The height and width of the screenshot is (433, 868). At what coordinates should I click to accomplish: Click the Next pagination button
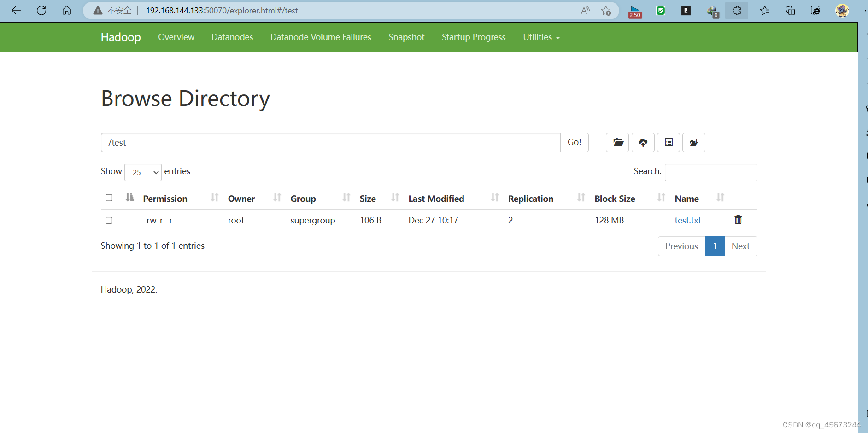pos(740,246)
